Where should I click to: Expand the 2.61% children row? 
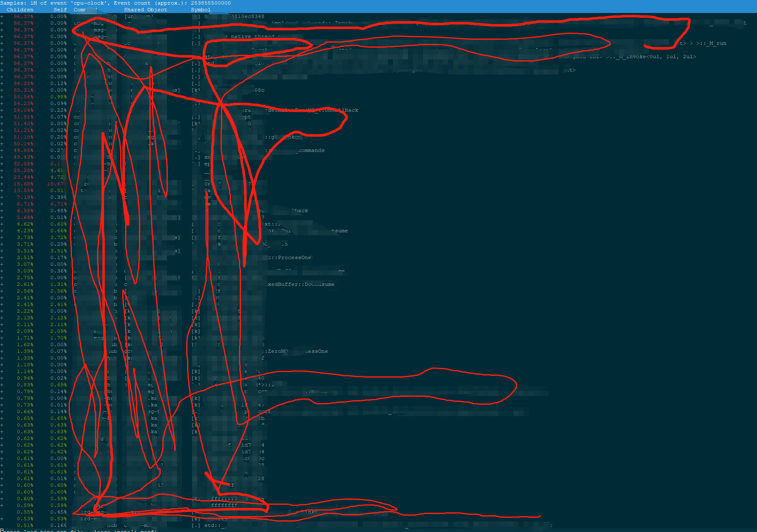(x=2, y=285)
